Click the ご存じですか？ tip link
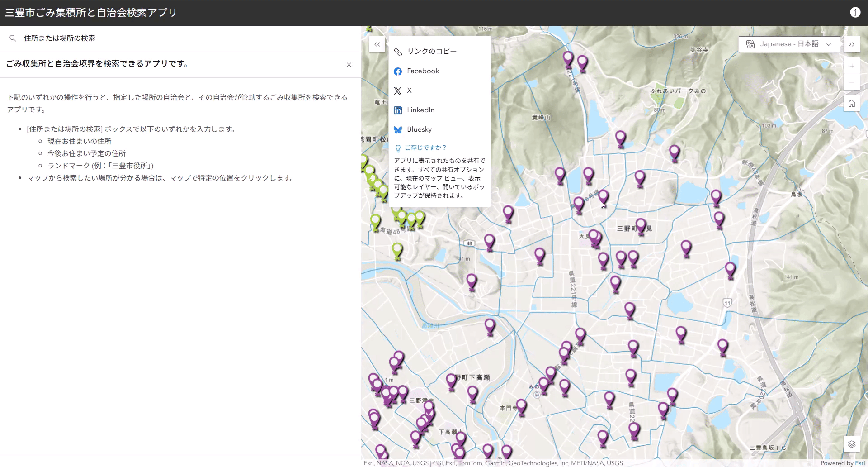Image resolution: width=868 pixels, height=467 pixels. 425,148
